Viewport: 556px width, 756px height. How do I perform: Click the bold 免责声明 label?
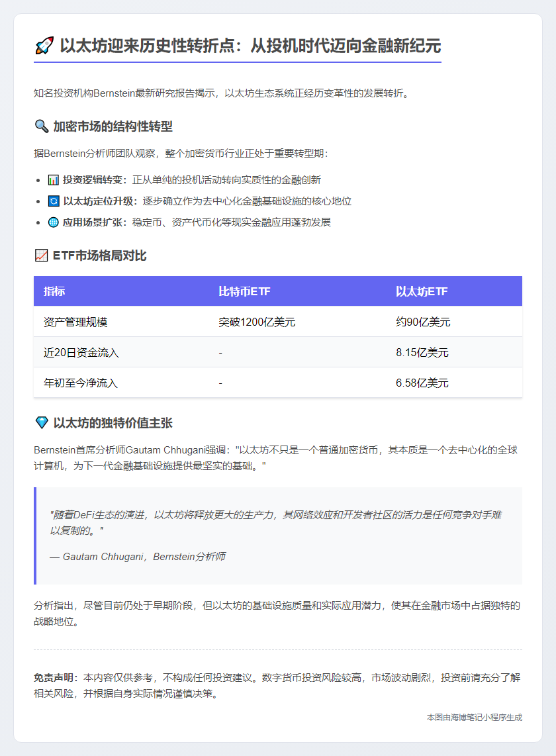[56, 678]
